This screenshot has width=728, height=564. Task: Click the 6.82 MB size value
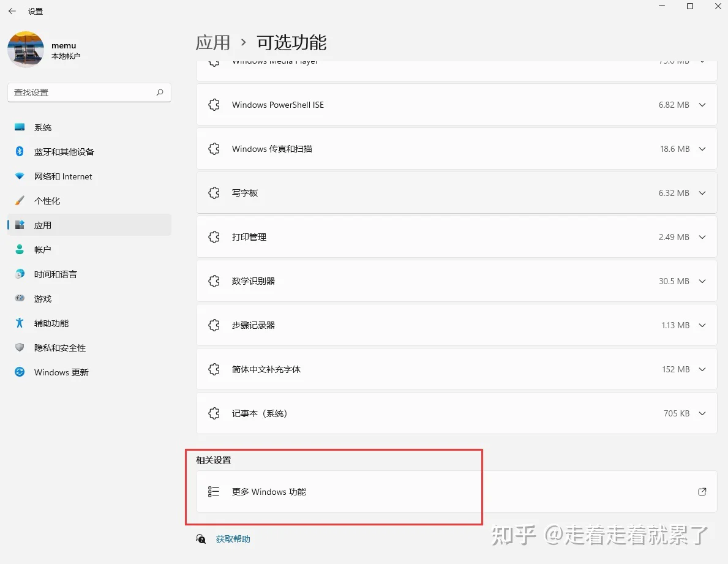674,105
